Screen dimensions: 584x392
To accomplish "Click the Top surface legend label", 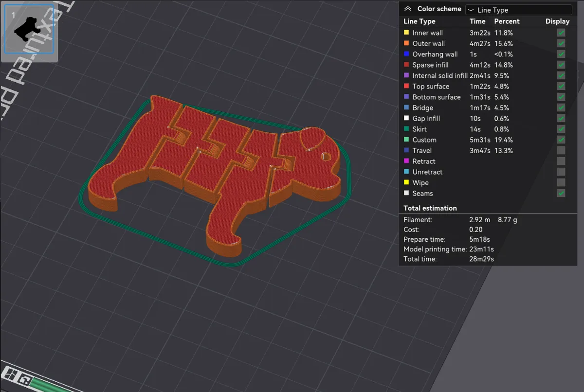I will 431,86.
